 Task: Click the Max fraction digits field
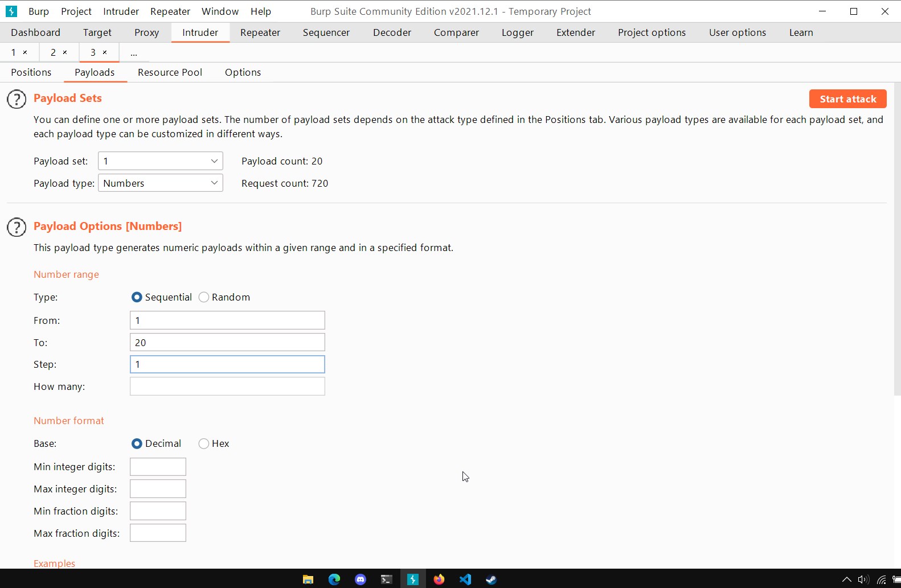pyautogui.click(x=158, y=533)
